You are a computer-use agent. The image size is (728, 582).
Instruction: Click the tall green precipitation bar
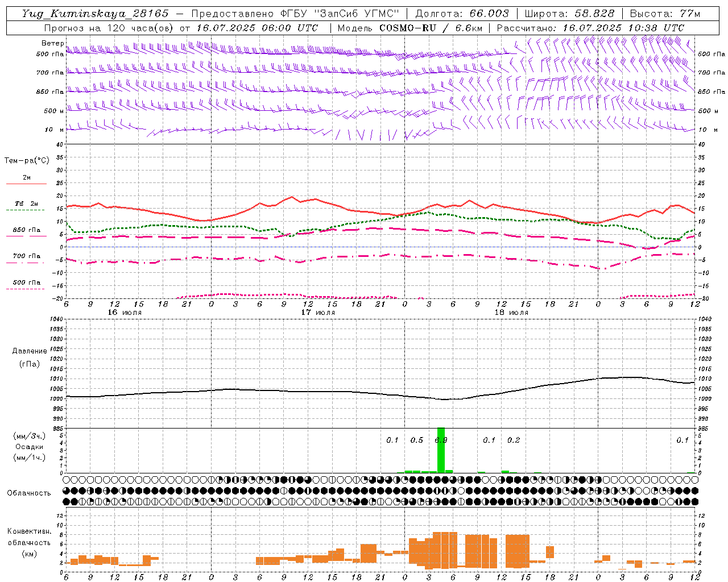point(441,450)
